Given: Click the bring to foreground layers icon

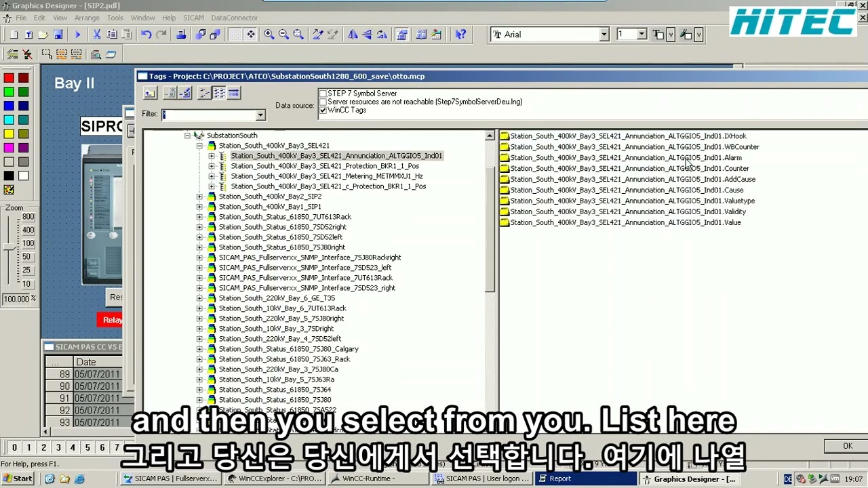Looking at the screenshot, I should (x=201, y=35).
